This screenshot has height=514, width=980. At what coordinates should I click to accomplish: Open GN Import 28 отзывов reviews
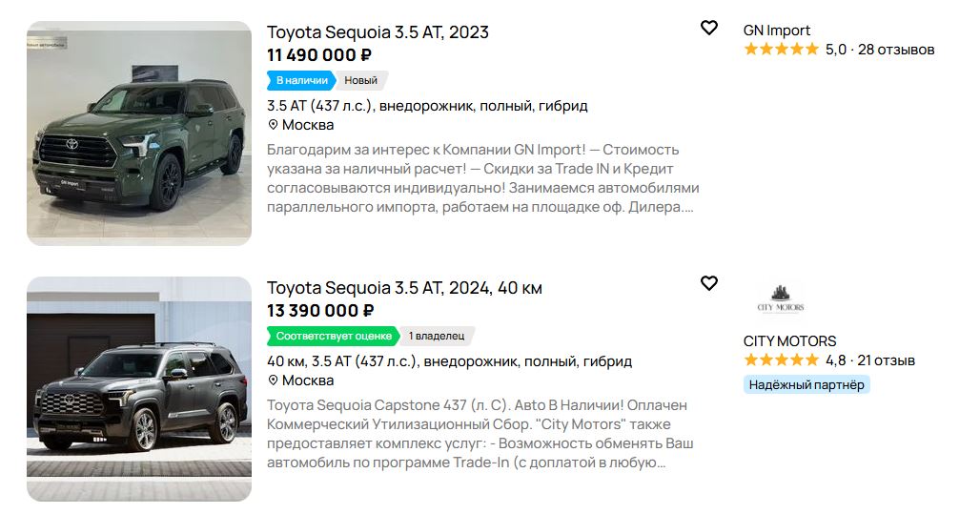pos(896,50)
